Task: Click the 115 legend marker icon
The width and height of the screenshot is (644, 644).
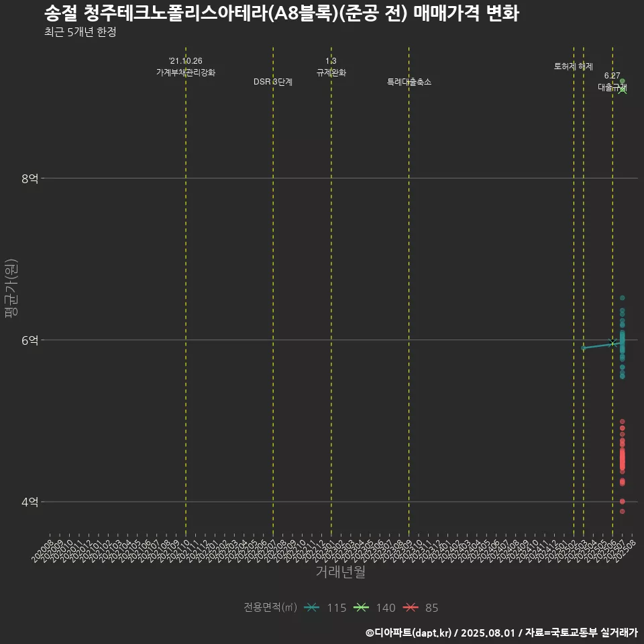Action: 312,608
